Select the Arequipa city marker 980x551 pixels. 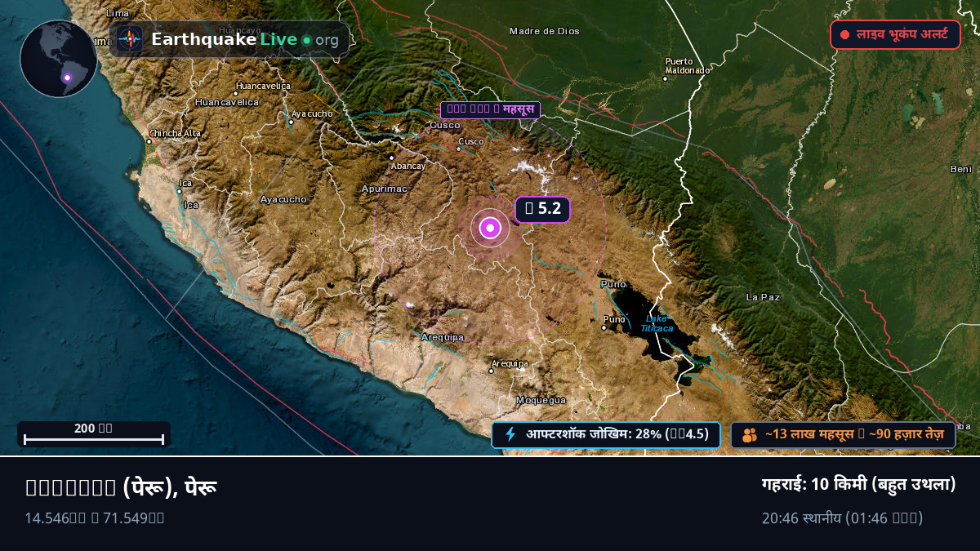[491, 371]
